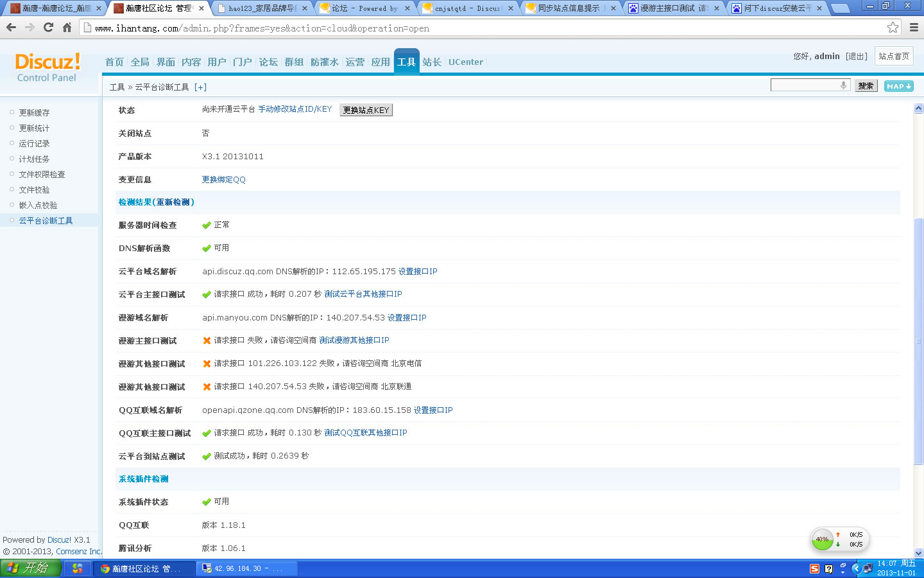This screenshot has width=924, height=578.
Task: Open the 界面 top menu
Action: pos(166,62)
